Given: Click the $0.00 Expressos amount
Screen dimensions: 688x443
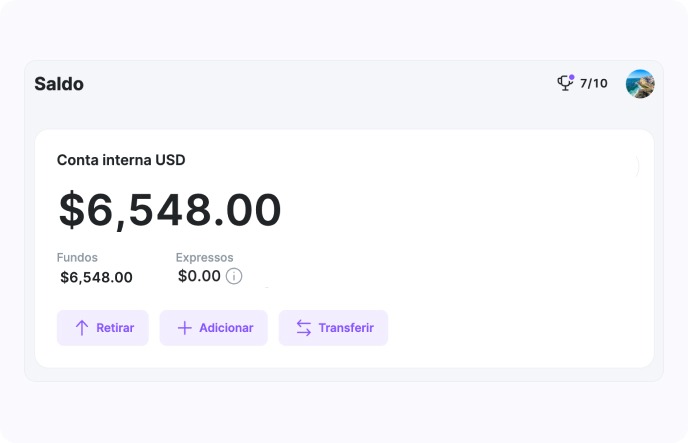Looking at the screenshot, I should click(x=199, y=276).
